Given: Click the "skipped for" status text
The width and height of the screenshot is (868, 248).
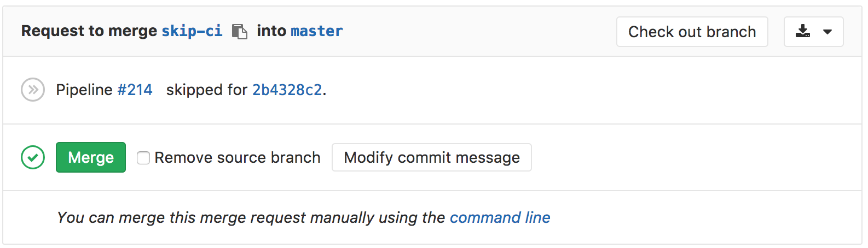Looking at the screenshot, I should pos(206,90).
